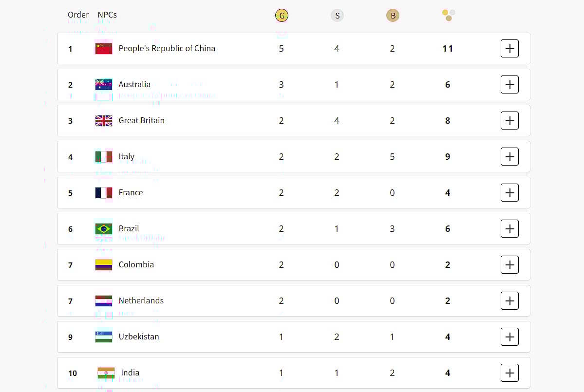Click the China flag icon

click(x=103, y=48)
